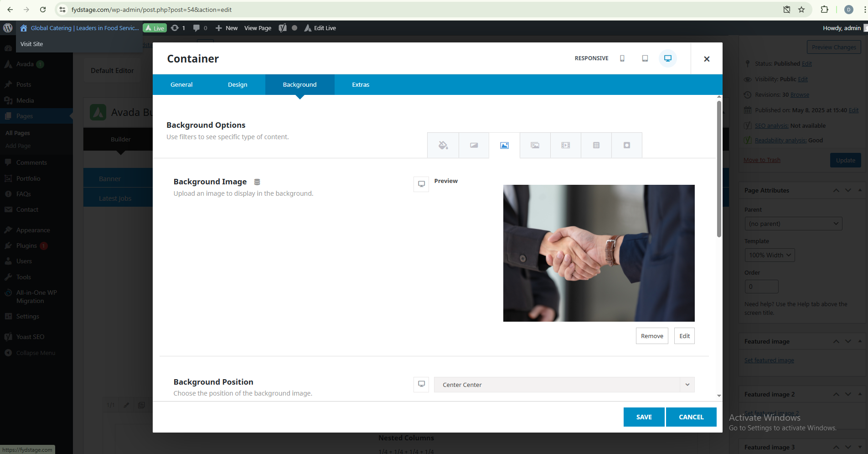The image size is (868, 454).
Task: Switch responsive view to mobile
Action: click(x=622, y=58)
